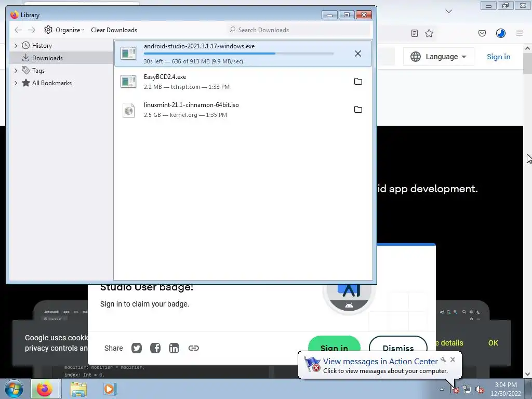Accept cookies with OK
Viewport: 532px width, 399px height.
tap(493, 343)
